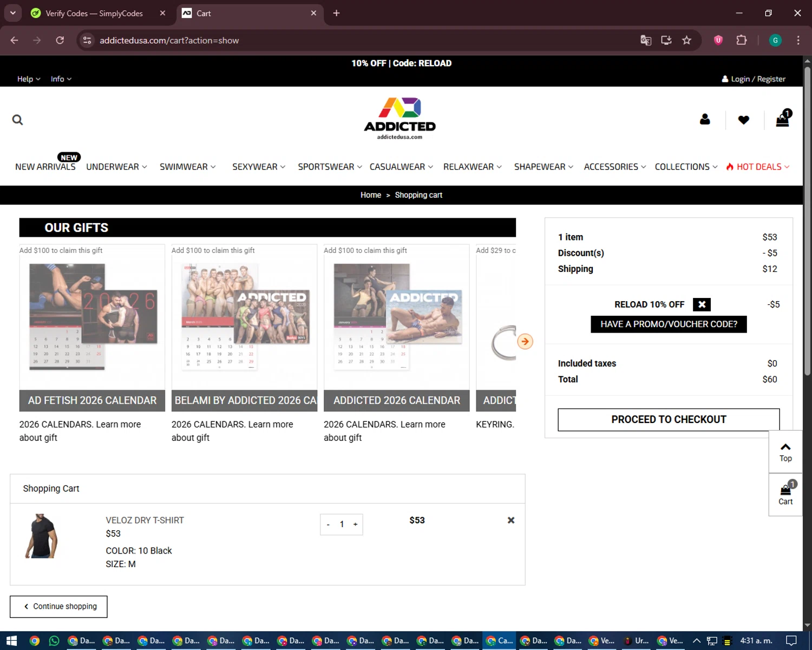Open Chrome three-dot menu
Image resolution: width=812 pixels, height=650 pixels.
pos(798,40)
